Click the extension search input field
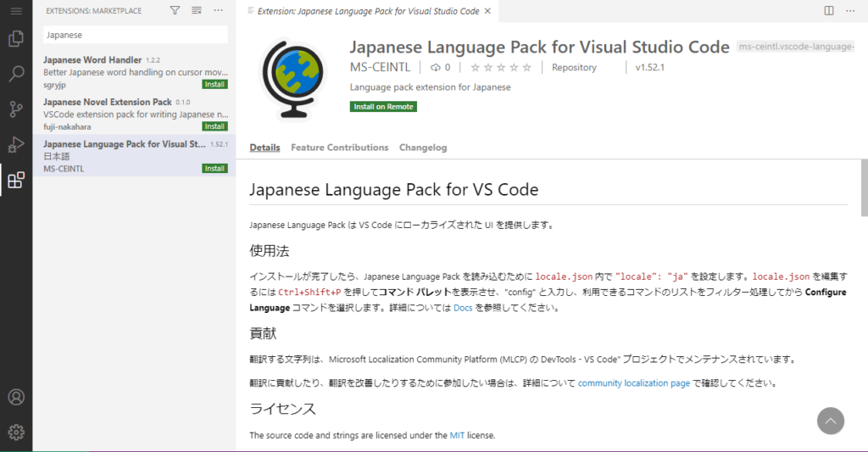Image resolution: width=868 pixels, height=452 pixels. click(136, 36)
